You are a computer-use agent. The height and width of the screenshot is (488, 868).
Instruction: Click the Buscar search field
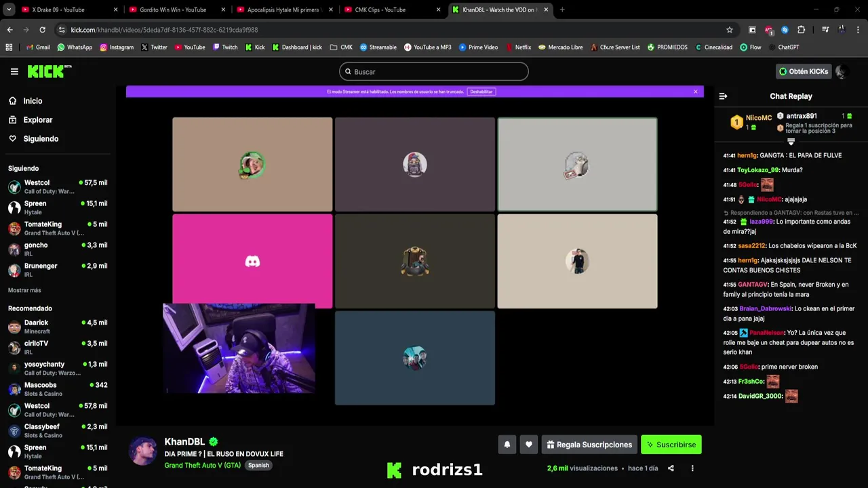434,71
